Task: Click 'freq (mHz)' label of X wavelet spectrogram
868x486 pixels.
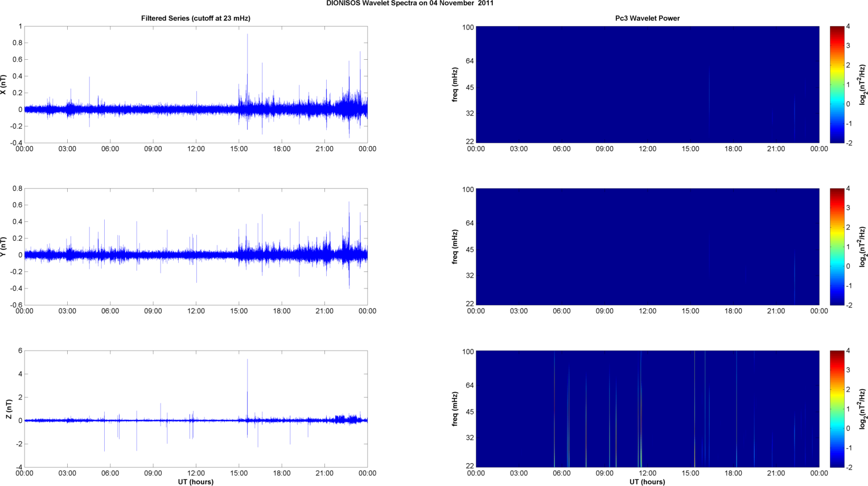Action: pyautogui.click(x=455, y=85)
